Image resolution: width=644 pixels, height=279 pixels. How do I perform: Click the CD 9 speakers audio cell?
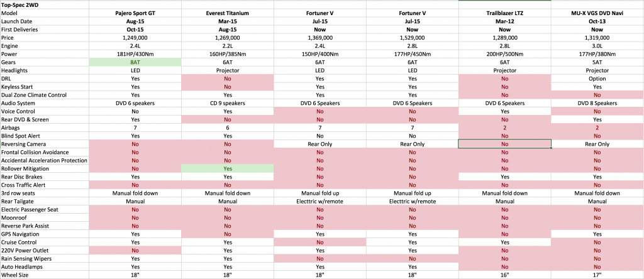228,103
